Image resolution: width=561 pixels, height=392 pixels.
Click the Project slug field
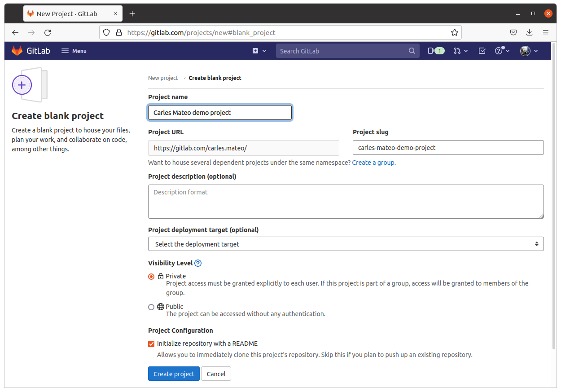click(x=448, y=148)
